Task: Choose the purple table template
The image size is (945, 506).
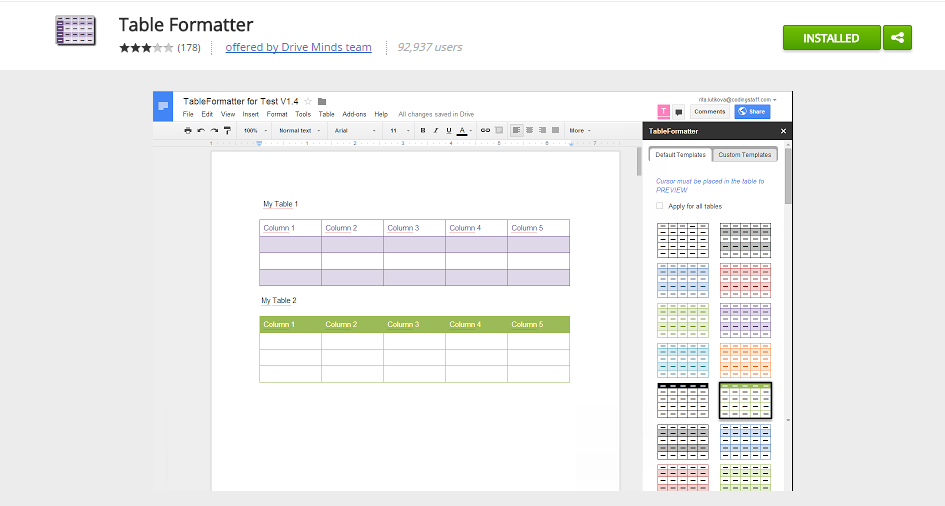Action: [x=746, y=320]
